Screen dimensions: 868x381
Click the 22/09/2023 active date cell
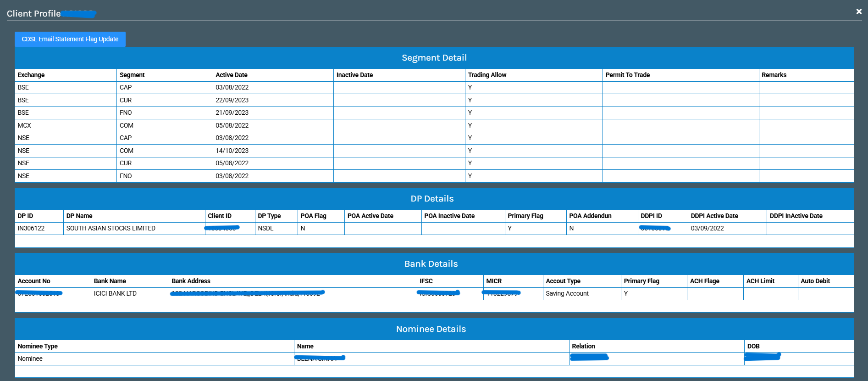click(232, 100)
